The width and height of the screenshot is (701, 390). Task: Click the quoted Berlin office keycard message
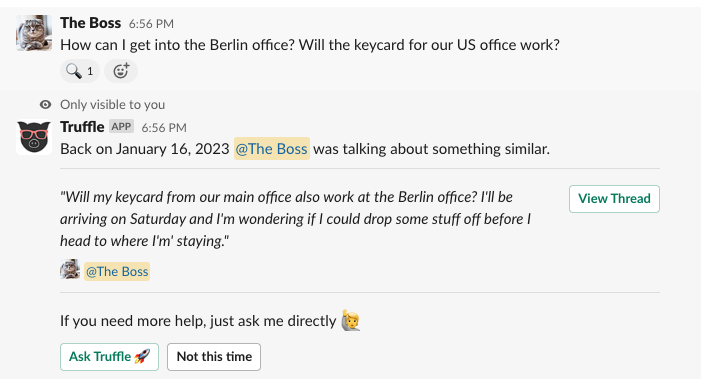pyautogui.click(x=296, y=219)
